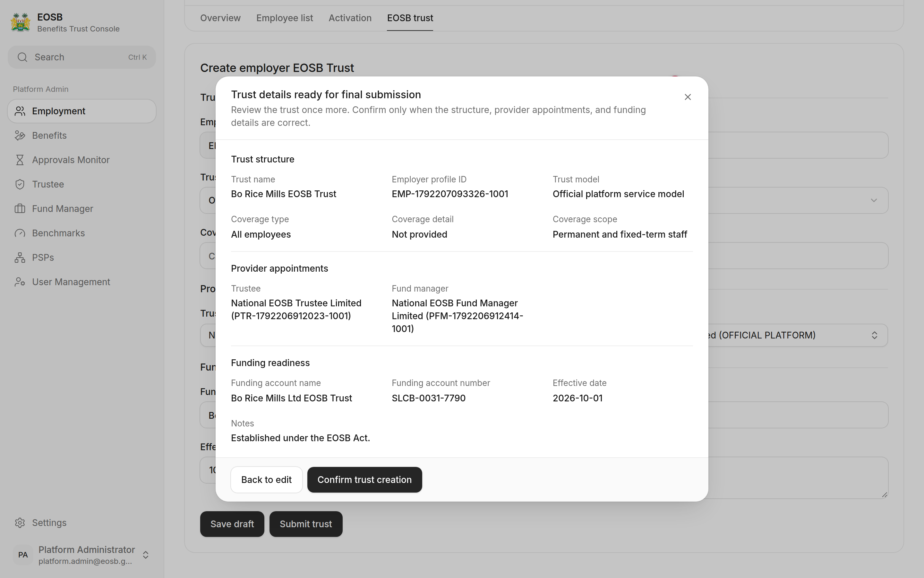Click the Submit trust button
The image size is (924, 578).
tap(306, 524)
